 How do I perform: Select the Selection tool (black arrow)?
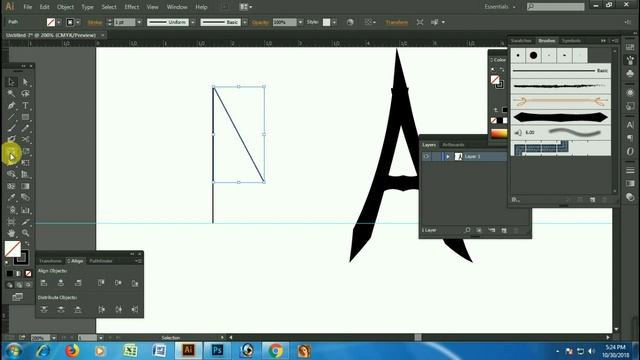[11, 82]
